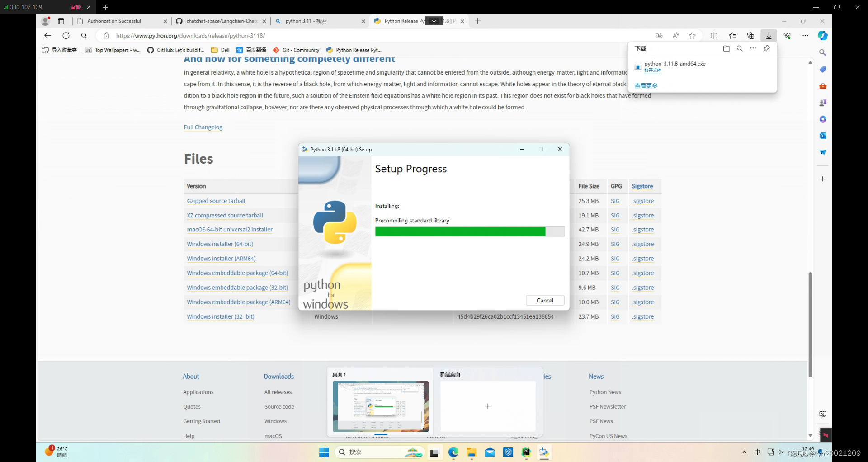Expand the tab dropdown chevron

pyautogui.click(x=434, y=21)
